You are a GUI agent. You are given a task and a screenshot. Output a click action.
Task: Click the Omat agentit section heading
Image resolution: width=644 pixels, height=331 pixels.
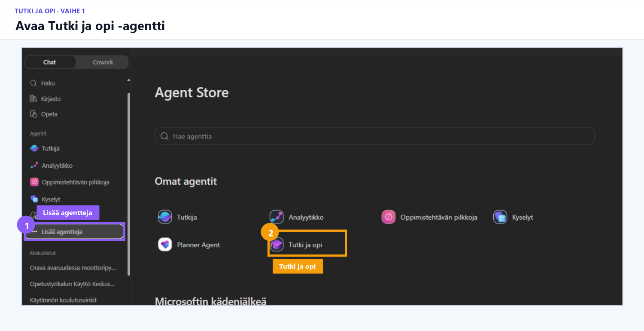186,181
